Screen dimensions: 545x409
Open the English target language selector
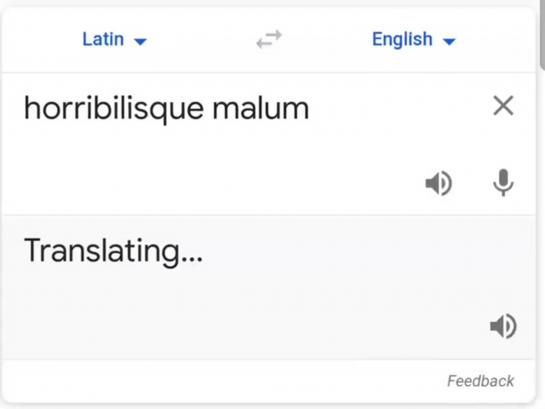coord(414,39)
